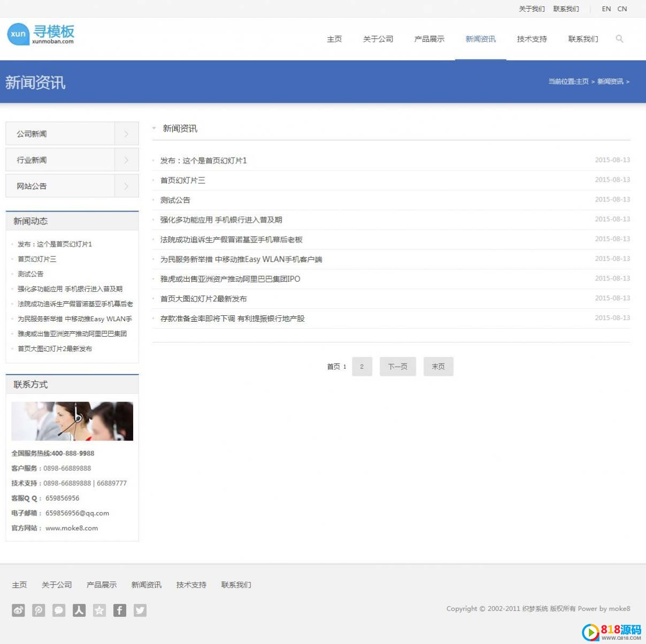This screenshot has height=644, width=646.
Task: Open the Facebook icon in footer
Action: [x=120, y=610]
